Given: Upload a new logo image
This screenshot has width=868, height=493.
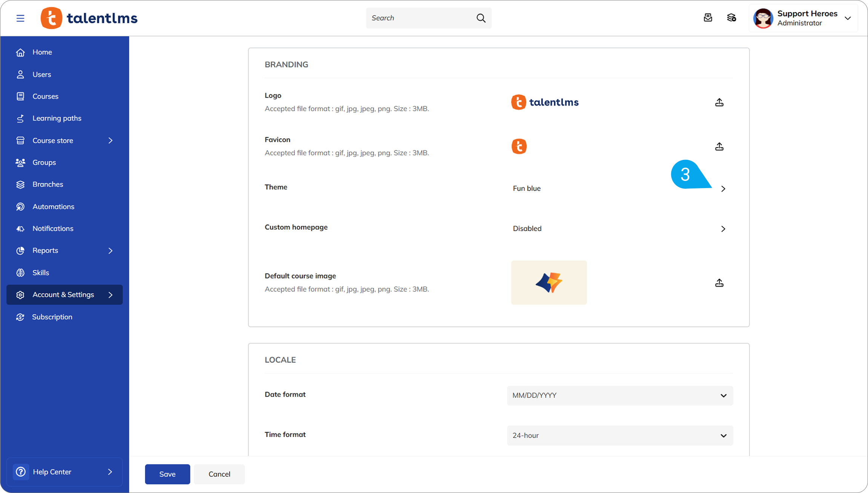Looking at the screenshot, I should tap(719, 102).
